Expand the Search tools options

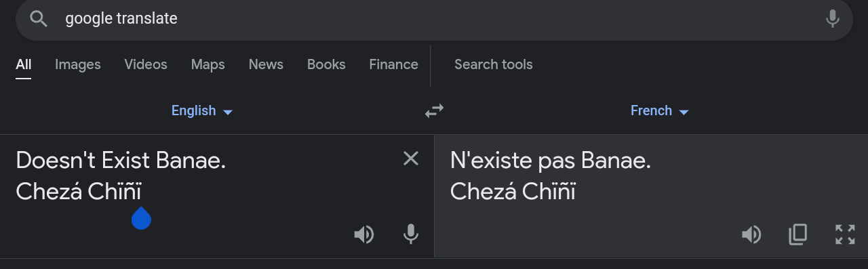coord(493,64)
